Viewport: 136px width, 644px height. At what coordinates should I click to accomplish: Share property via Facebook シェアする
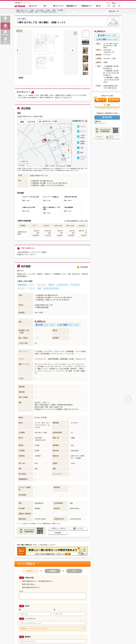(x=78, y=529)
